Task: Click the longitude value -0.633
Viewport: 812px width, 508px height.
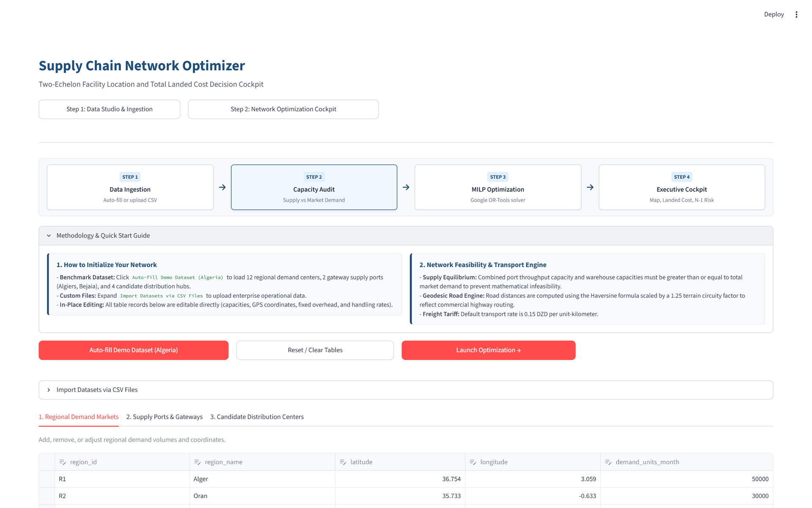Action: [x=533, y=496]
